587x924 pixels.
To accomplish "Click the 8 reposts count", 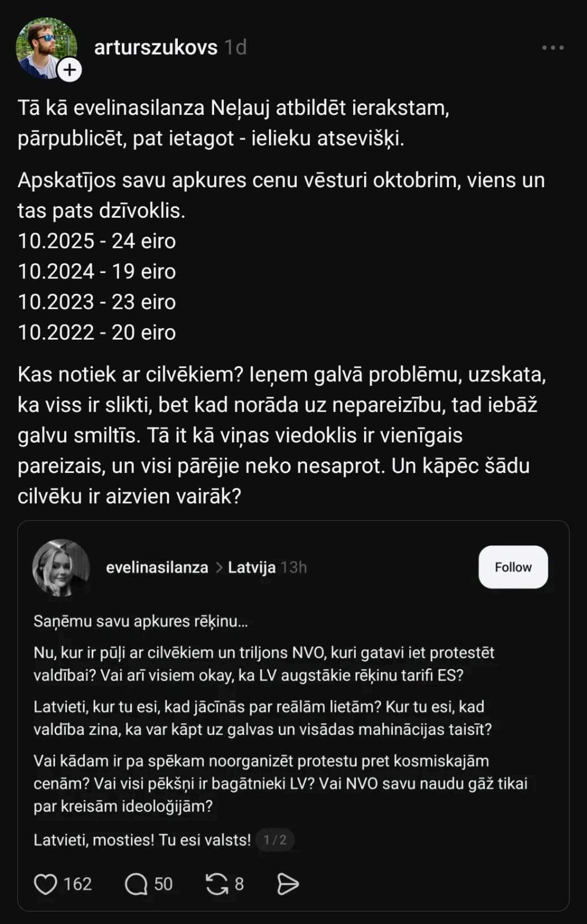I will (239, 884).
